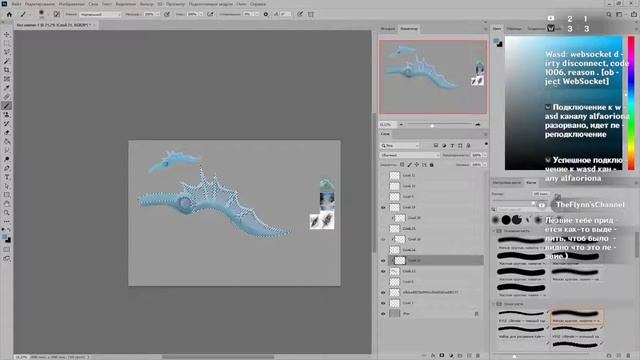Viewport: 640px width, 360px height.
Task: Open the Edit Toolbar three-dots button
Action: click(x=7, y=222)
